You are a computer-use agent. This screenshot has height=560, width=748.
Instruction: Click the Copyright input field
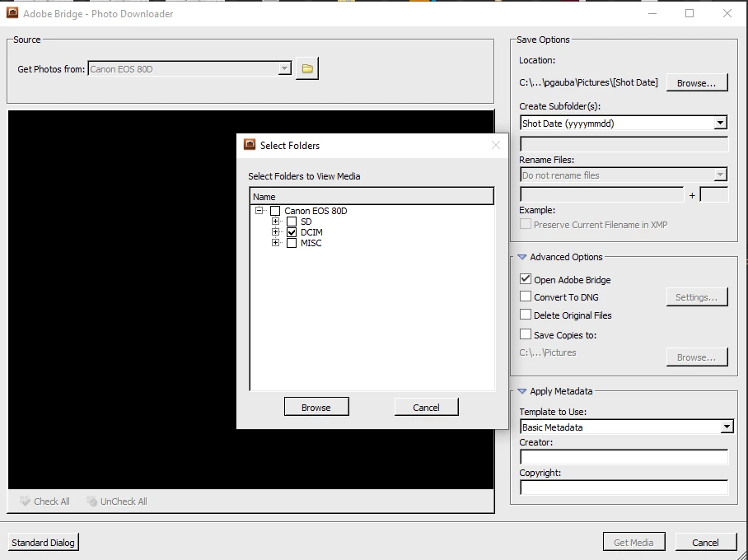(x=624, y=488)
